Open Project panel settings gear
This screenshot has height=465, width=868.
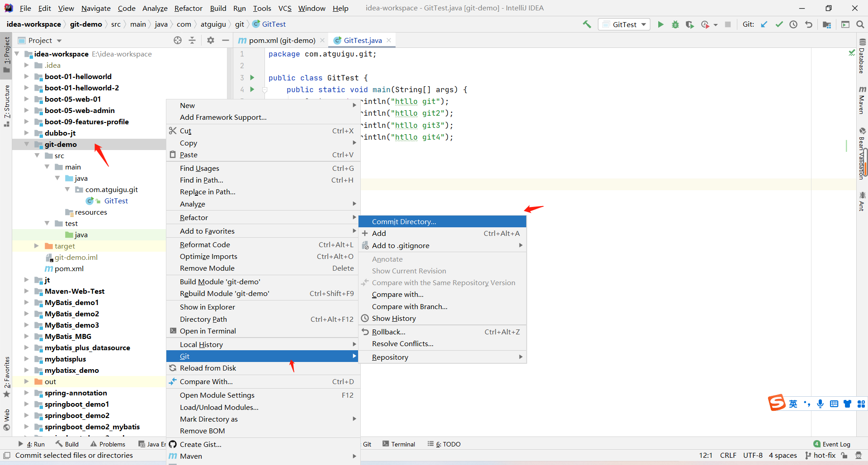coord(211,40)
